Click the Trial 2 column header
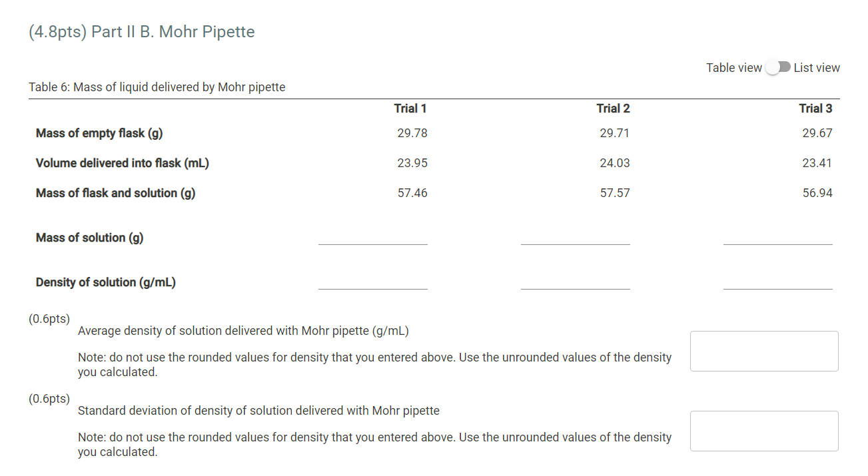 pos(613,108)
